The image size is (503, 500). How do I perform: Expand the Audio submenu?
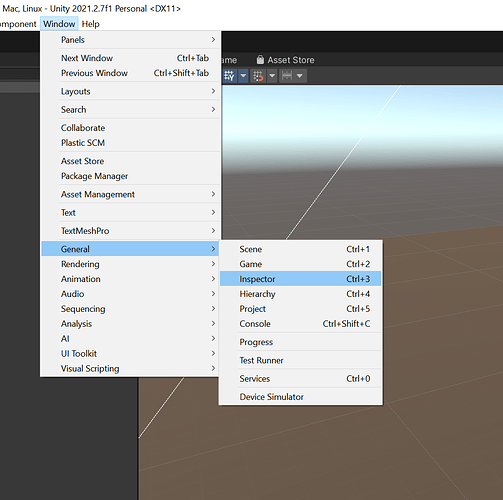point(130,294)
